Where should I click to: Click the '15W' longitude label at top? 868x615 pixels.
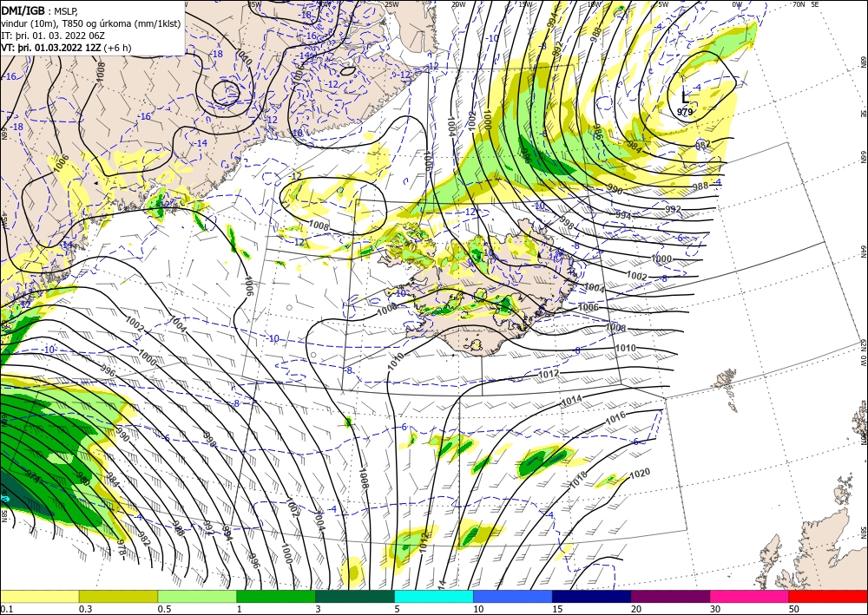525,4
